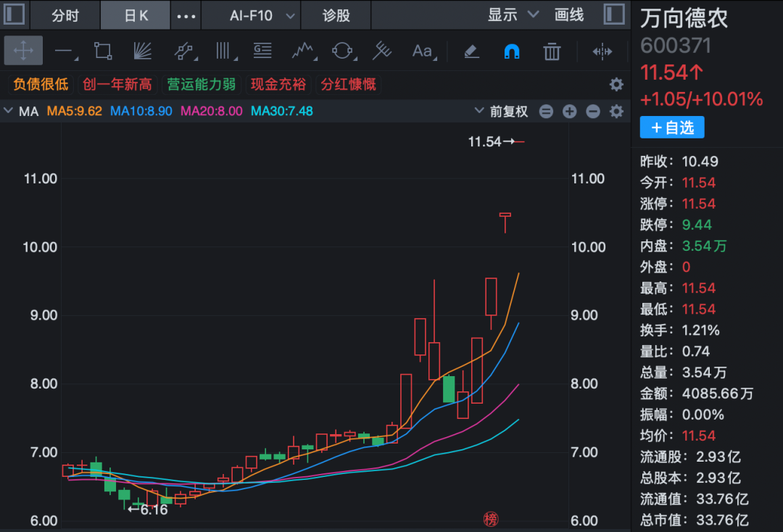Open the 前复权 adjustment dropdown
Image resolution: width=783 pixels, height=532 pixels.
502,111
